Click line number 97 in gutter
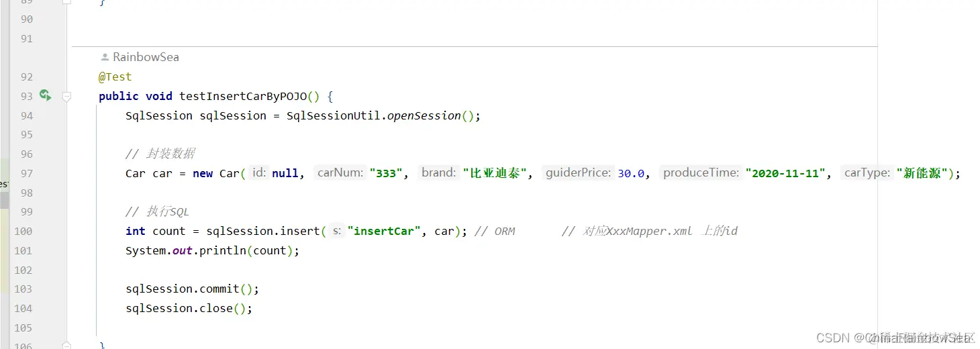The height and width of the screenshot is (349, 980). [x=26, y=173]
